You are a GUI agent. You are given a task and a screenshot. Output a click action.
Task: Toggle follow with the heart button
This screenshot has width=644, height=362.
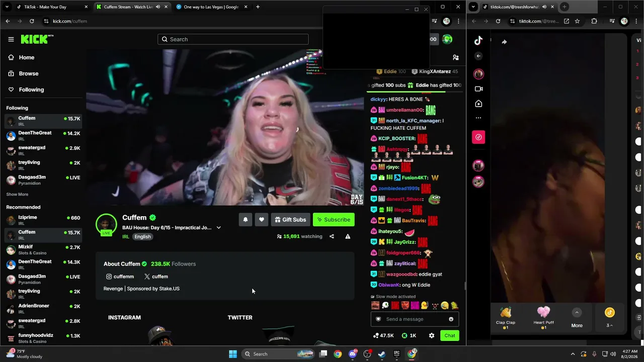[262, 220]
